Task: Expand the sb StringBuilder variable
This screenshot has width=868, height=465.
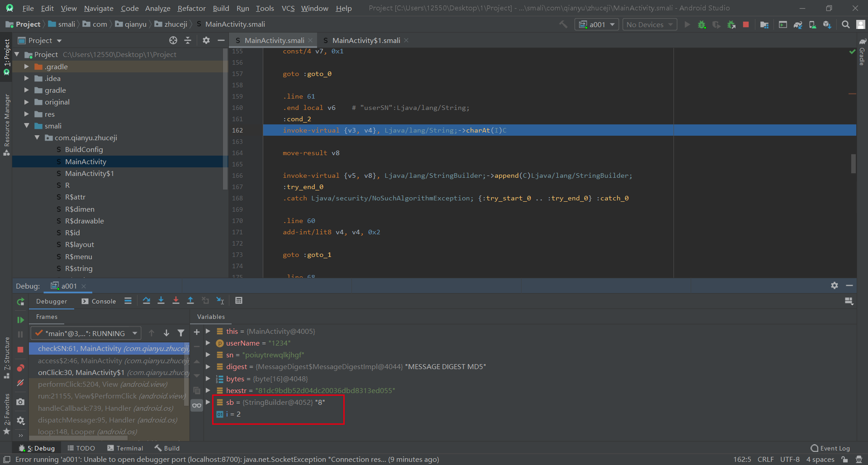Action: pos(208,402)
